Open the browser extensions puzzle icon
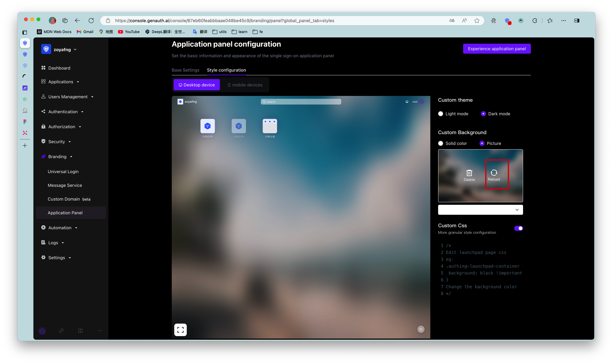Screen dimensions: 613x364 click(534, 21)
